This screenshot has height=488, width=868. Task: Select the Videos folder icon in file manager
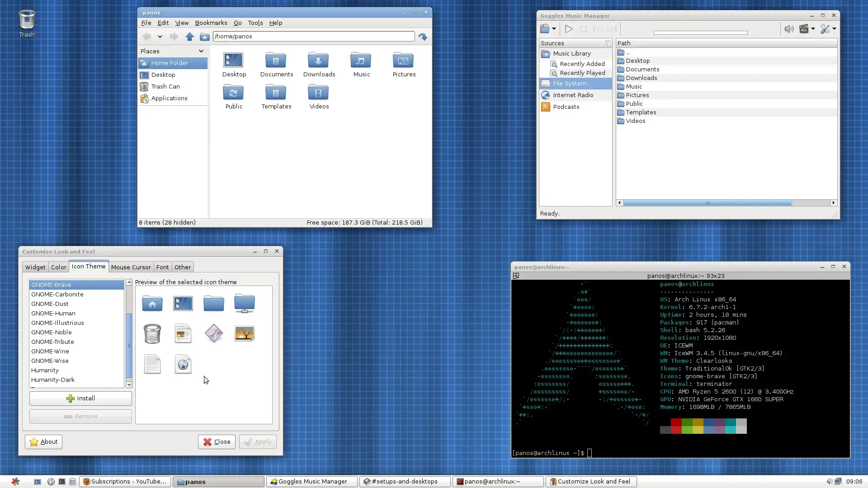319,97
